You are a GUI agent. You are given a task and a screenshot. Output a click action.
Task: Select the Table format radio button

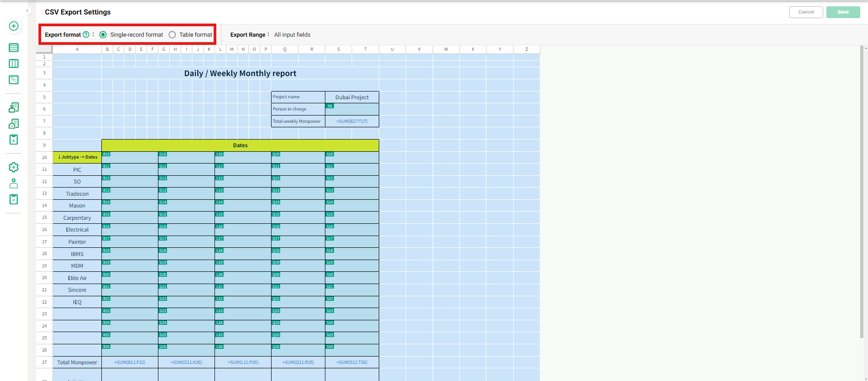coord(172,35)
